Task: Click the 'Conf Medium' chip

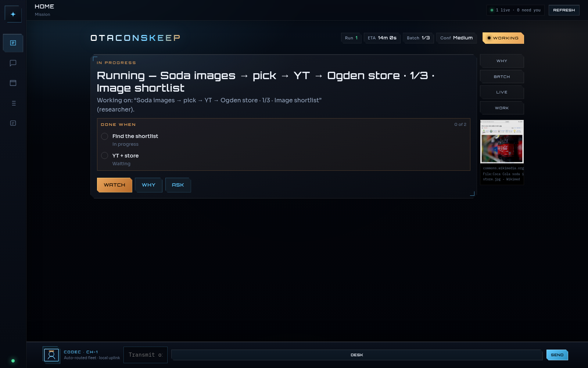Action: (456, 38)
